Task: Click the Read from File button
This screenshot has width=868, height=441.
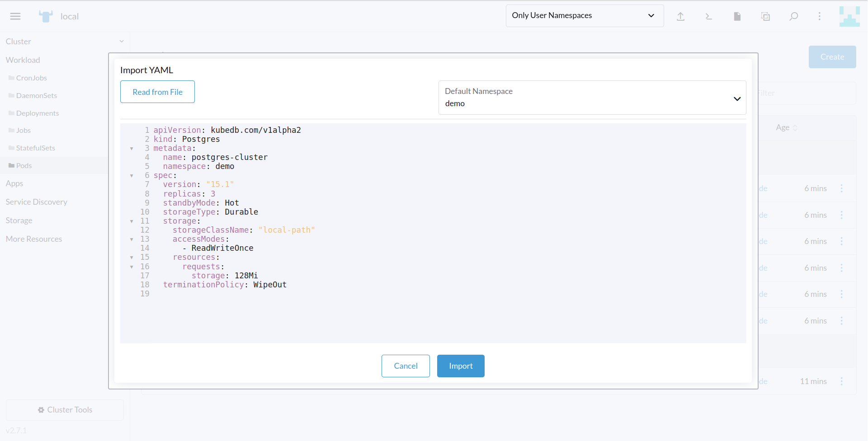Action: click(157, 92)
